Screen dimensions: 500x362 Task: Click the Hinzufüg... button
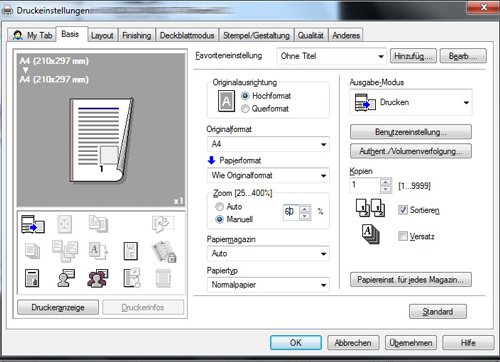[413, 56]
